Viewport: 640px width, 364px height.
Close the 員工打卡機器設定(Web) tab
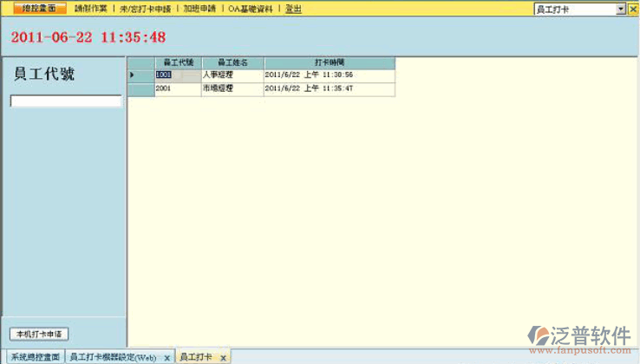(167, 358)
